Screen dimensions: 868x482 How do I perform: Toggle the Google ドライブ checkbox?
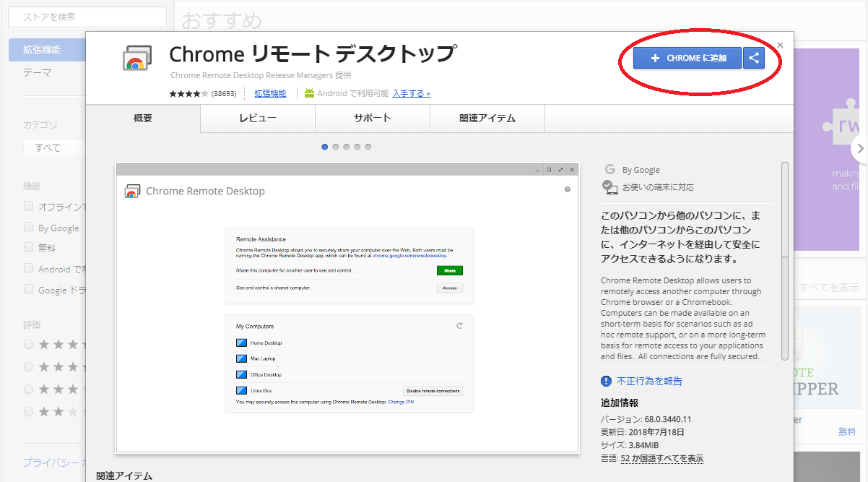[29, 289]
